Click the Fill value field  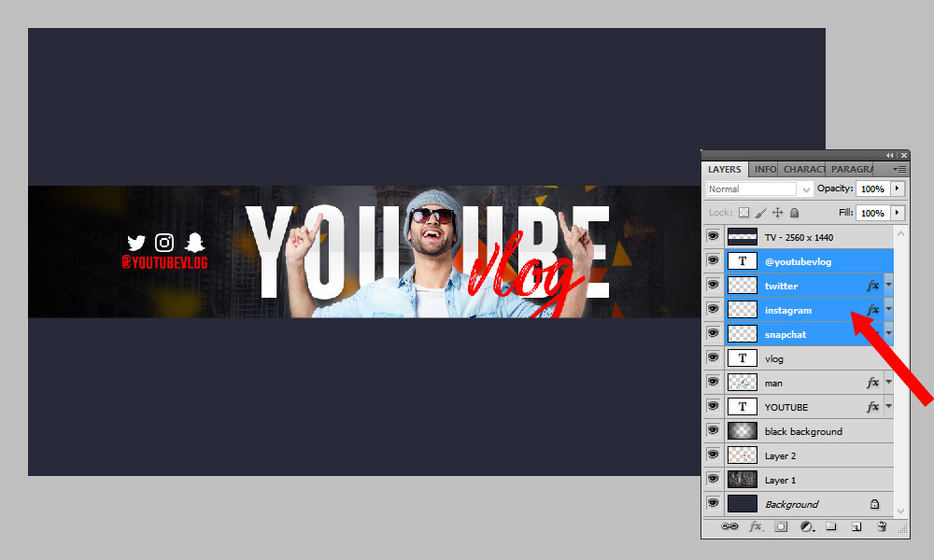(872, 213)
